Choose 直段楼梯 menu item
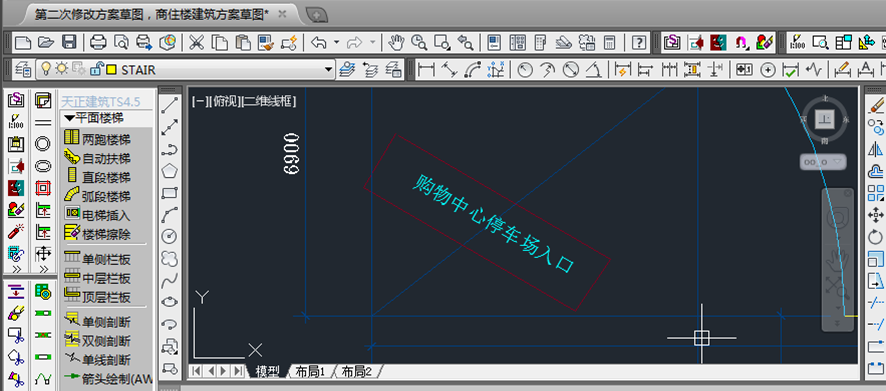 coord(106,177)
